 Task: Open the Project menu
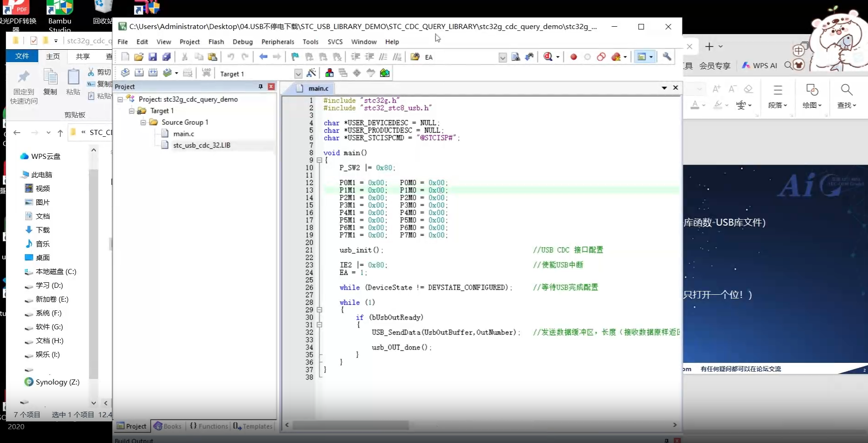tap(190, 41)
